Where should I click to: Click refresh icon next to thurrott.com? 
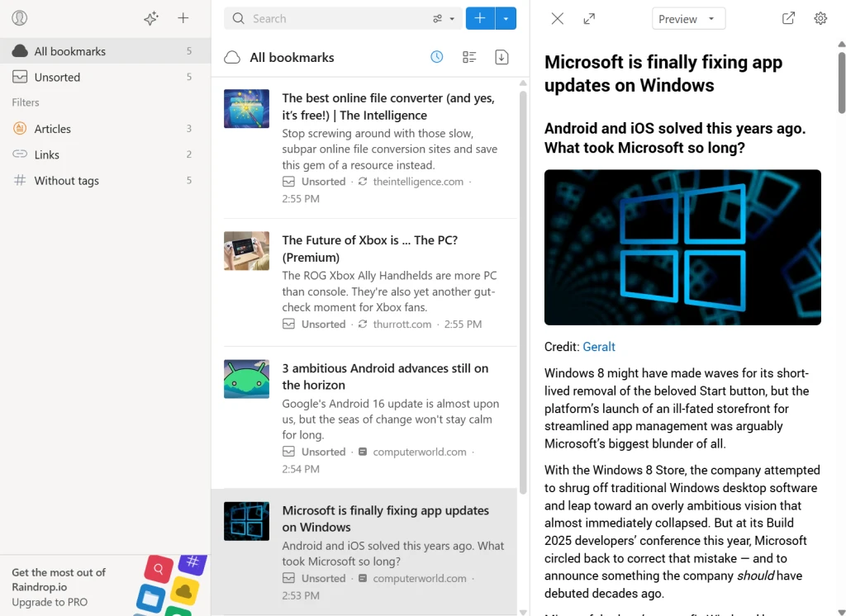click(x=363, y=324)
